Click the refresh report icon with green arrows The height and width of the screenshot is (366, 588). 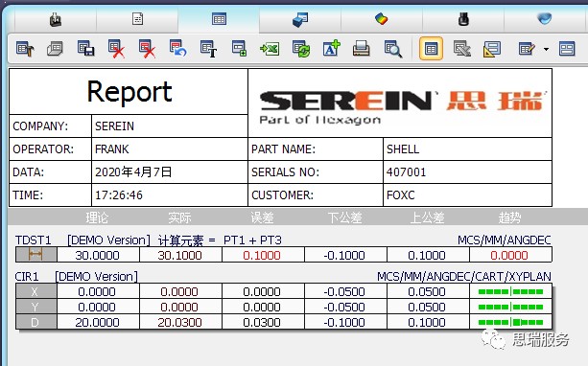(x=301, y=49)
